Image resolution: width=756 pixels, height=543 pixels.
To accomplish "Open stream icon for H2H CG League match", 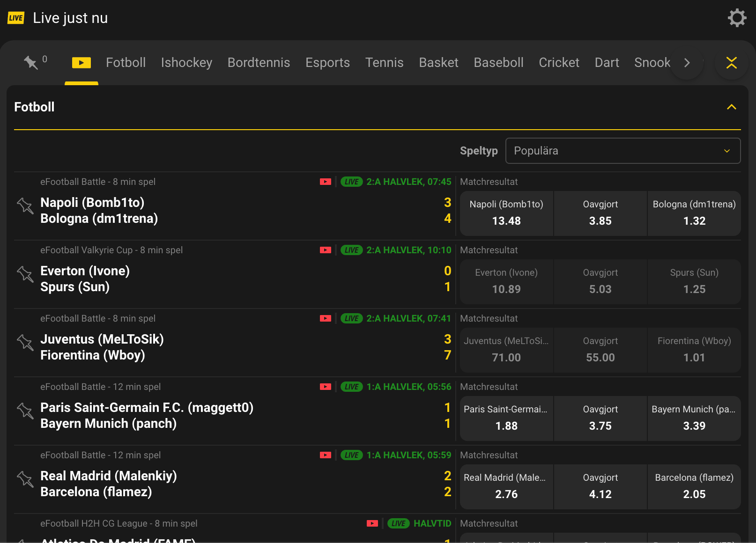I will 372,523.
